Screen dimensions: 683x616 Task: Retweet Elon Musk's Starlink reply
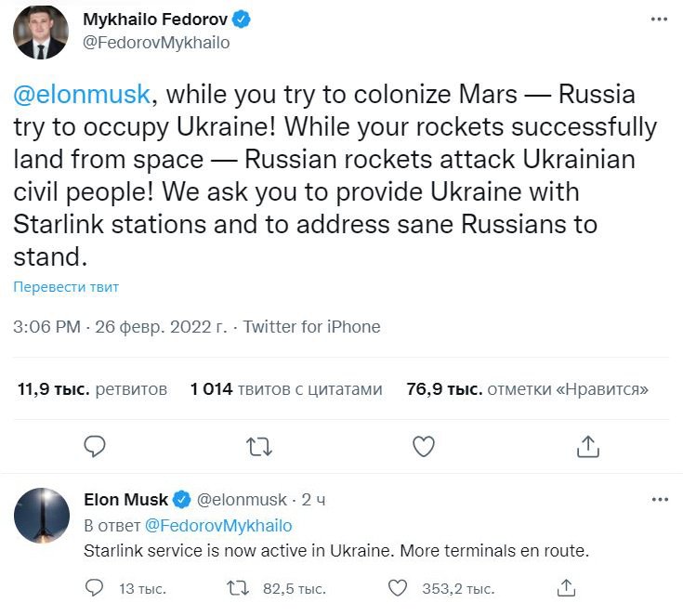238,587
